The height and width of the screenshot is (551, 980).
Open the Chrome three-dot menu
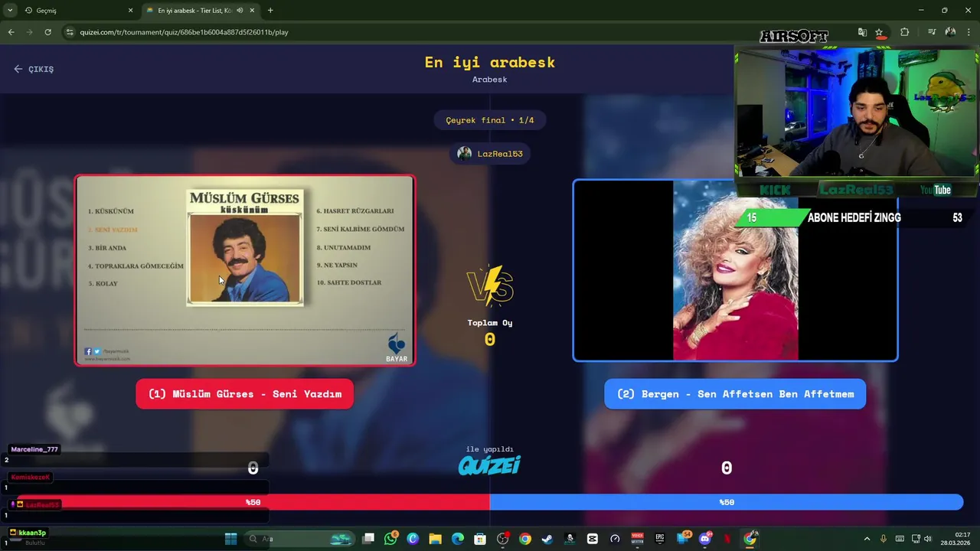coord(969,32)
